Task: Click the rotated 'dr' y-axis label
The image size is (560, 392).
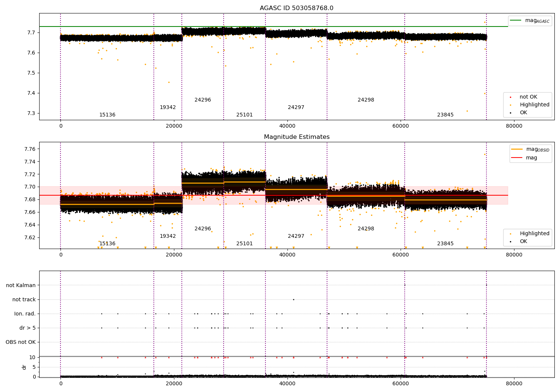Action: pyautogui.click(x=24, y=367)
